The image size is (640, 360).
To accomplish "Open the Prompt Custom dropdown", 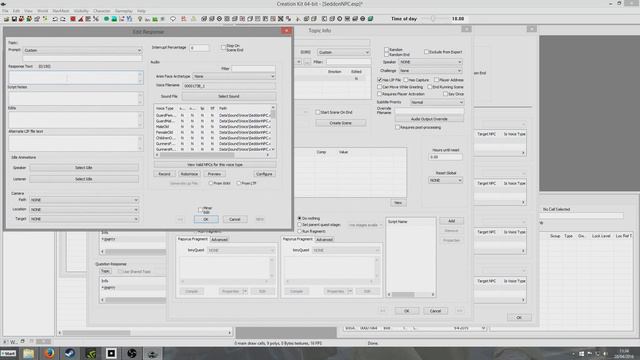I will pyautogui.click(x=82, y=50).
